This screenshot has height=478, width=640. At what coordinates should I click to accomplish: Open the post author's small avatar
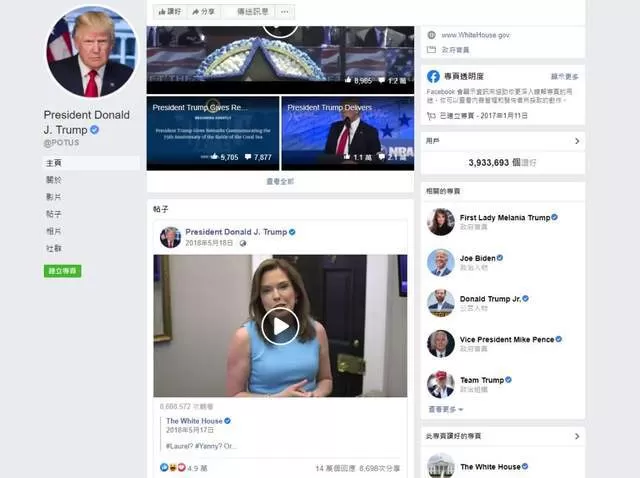point(170,238)
